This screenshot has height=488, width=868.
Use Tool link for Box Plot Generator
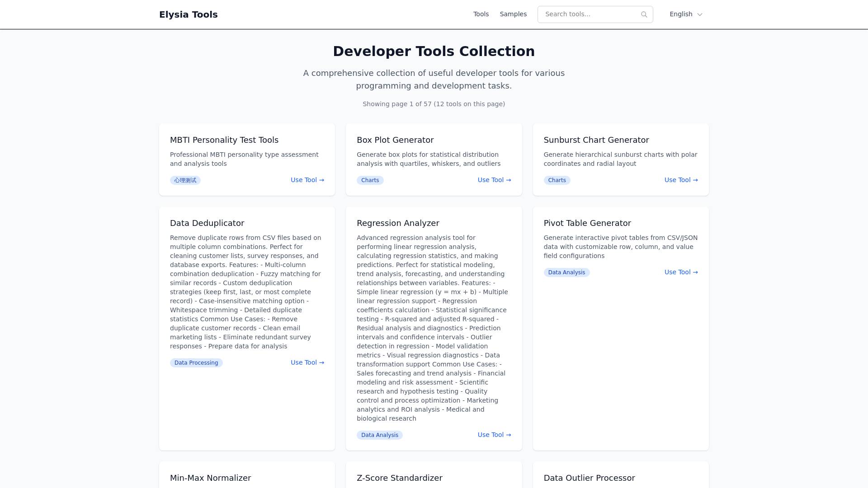494,180
